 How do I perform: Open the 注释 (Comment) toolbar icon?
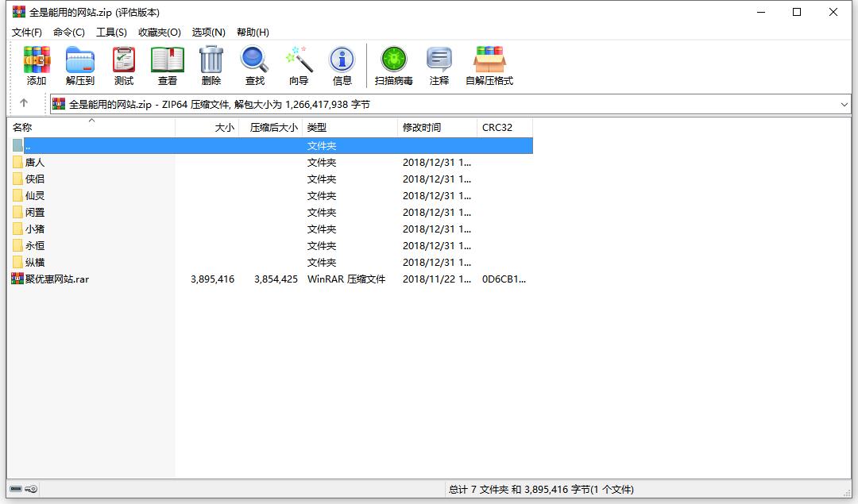[x=439, y=65]
